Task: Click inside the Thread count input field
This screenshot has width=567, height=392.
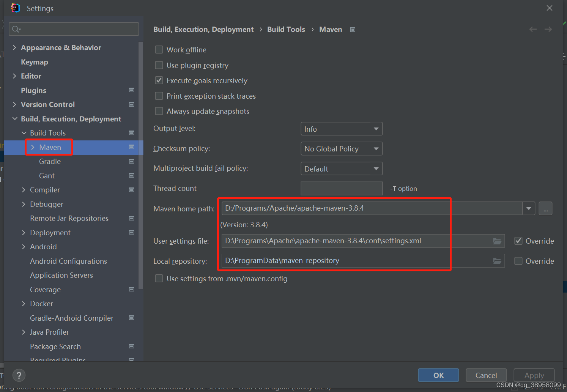Action: point(341,188)
